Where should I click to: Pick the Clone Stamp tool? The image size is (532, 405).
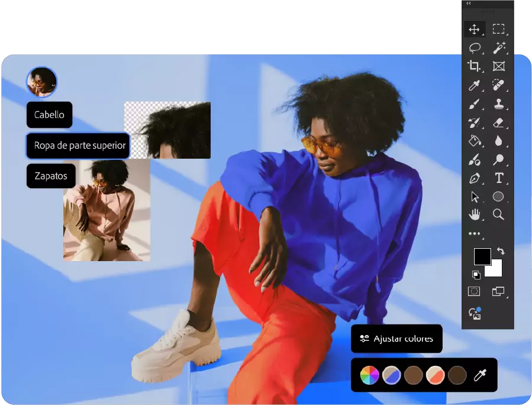pos(499,104)
